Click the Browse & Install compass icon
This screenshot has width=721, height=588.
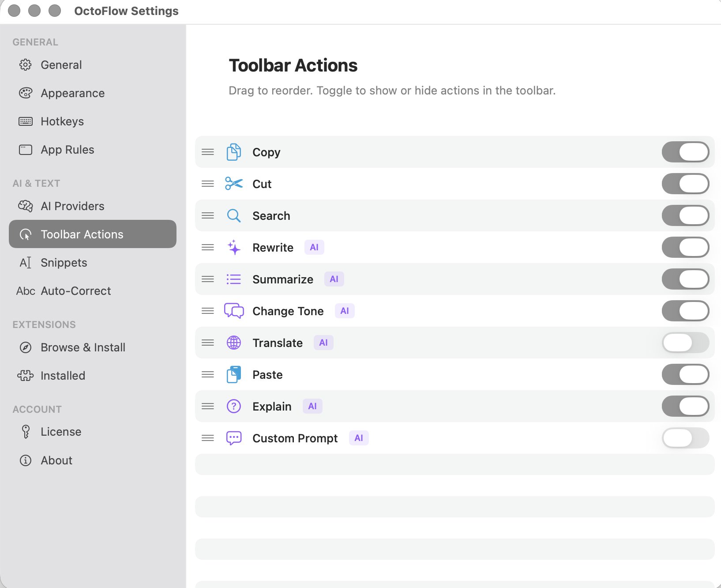point(26,347)
